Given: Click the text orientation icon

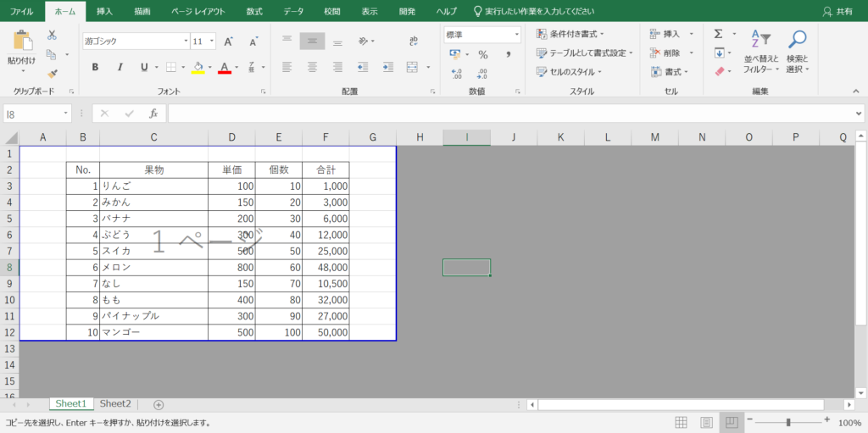Looking at the screenshot, I should pyautogui.click(x=364, y=41).
